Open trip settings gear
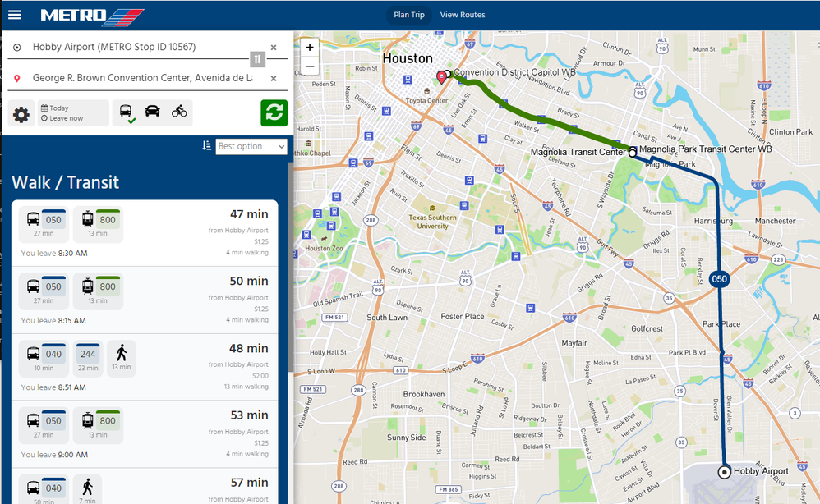The width and height of the screenshot is (820, 504). pyautogui.click(x=21, y=113)
